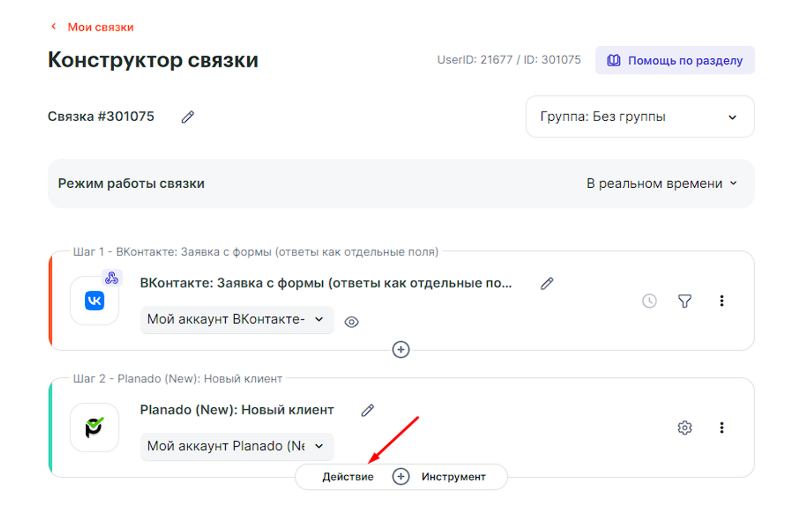Edit the ВКонтакте step title with pencil

pyautogui.click(x=547, y=284)
